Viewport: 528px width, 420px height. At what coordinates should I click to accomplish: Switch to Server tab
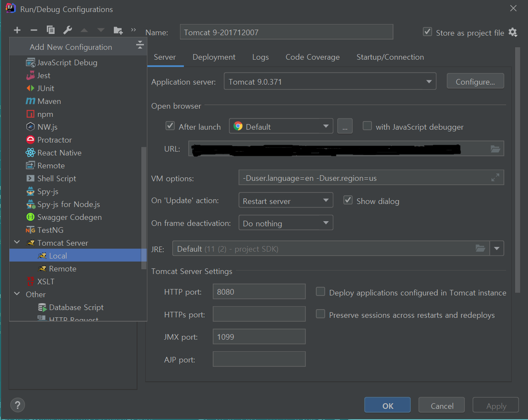165,57
